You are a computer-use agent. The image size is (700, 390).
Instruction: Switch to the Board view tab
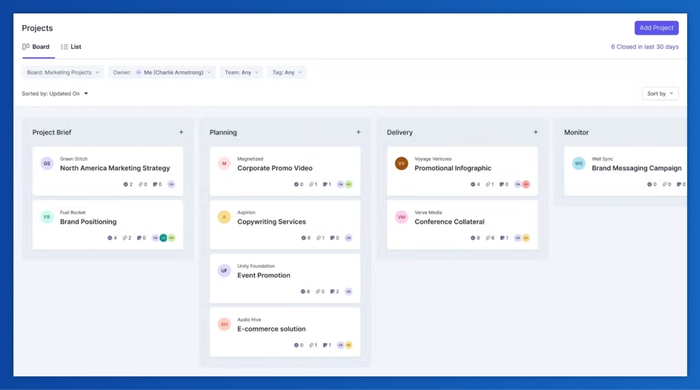pos(36,47)
